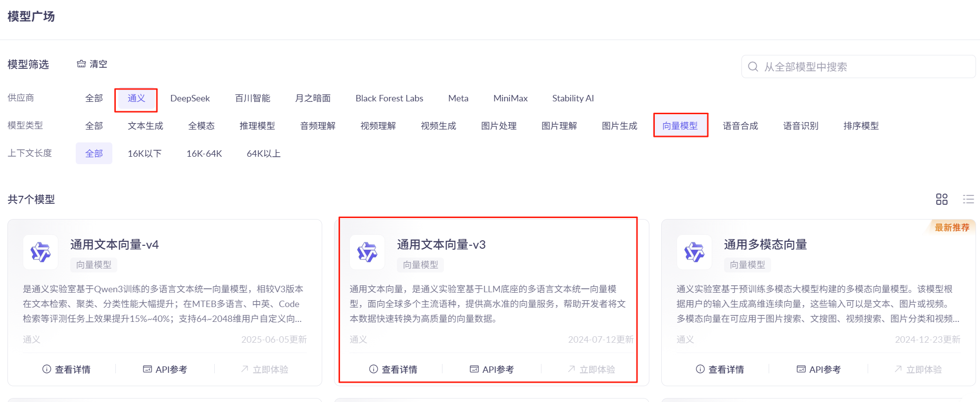
Task: Switch to list view icon
Action: pos(968,199)
